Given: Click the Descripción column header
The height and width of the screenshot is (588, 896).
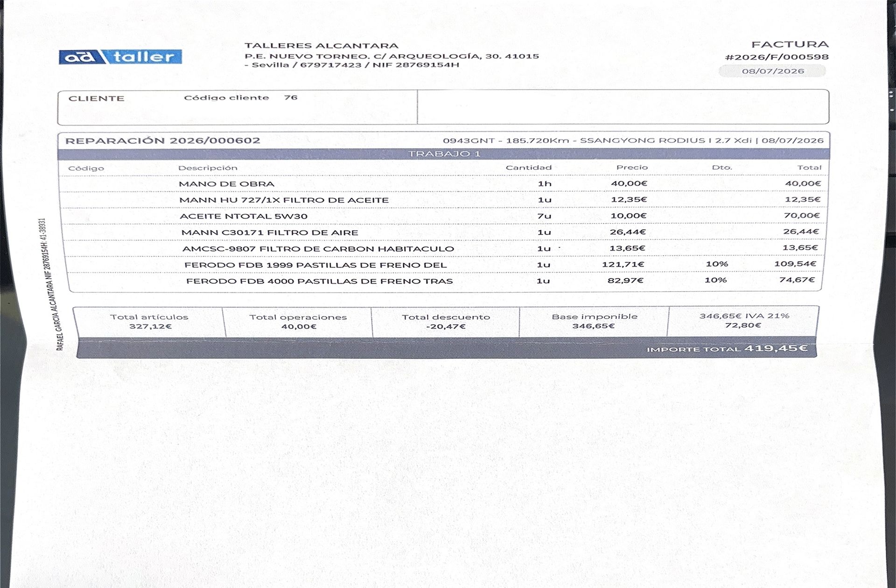Looking at the screenshot, I should pos(208,168).
